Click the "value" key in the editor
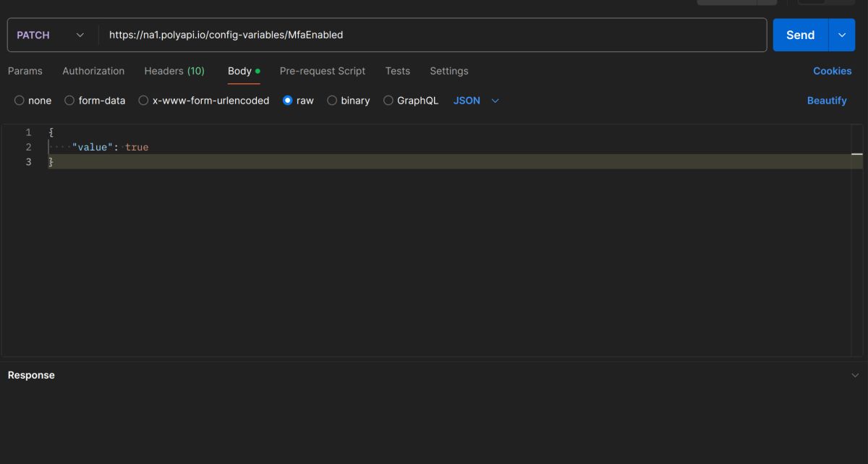Image resolution: width=868 pixels, height=464 pixels. pyautogui.click(x=93, y=147)
